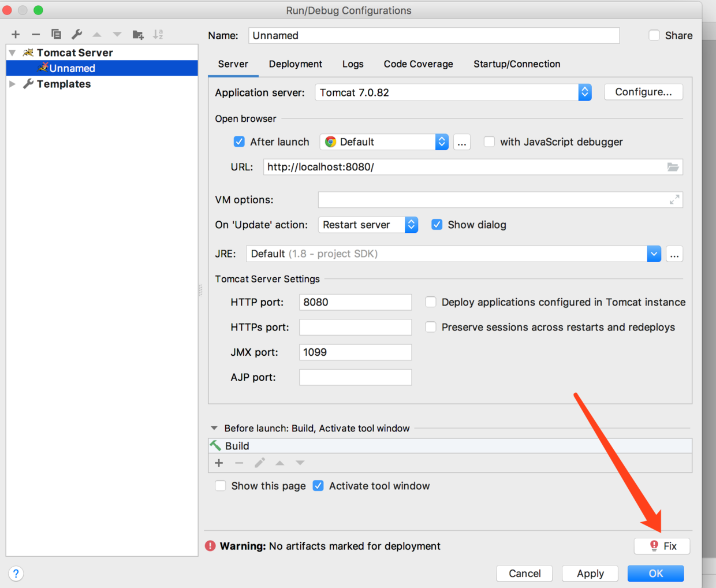716x588 pixels.
Task: Click the JMX port field
Action: 356,352
